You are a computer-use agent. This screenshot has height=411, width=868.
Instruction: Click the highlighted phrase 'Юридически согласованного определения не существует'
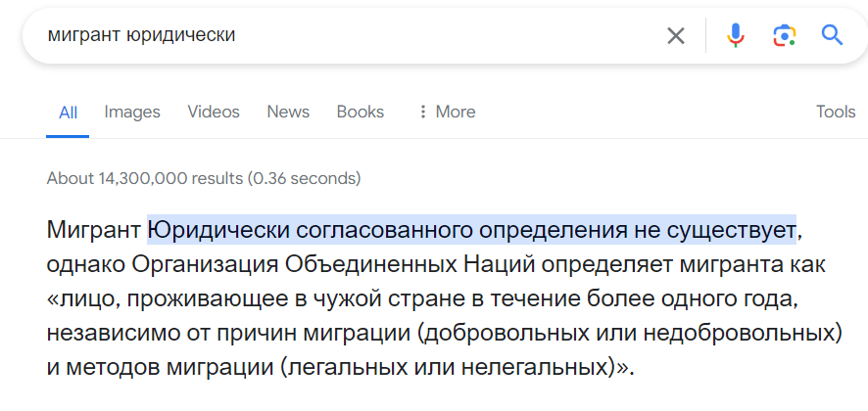471,230
